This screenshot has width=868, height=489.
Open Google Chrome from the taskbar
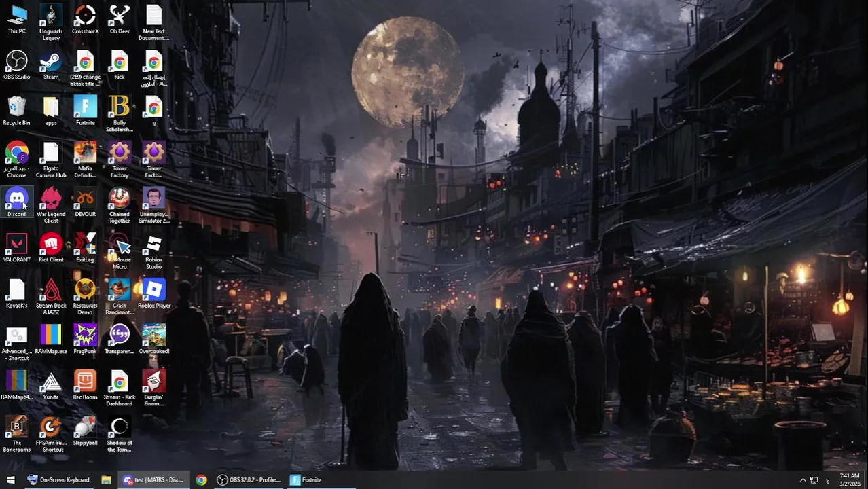(x=201, y=479)
